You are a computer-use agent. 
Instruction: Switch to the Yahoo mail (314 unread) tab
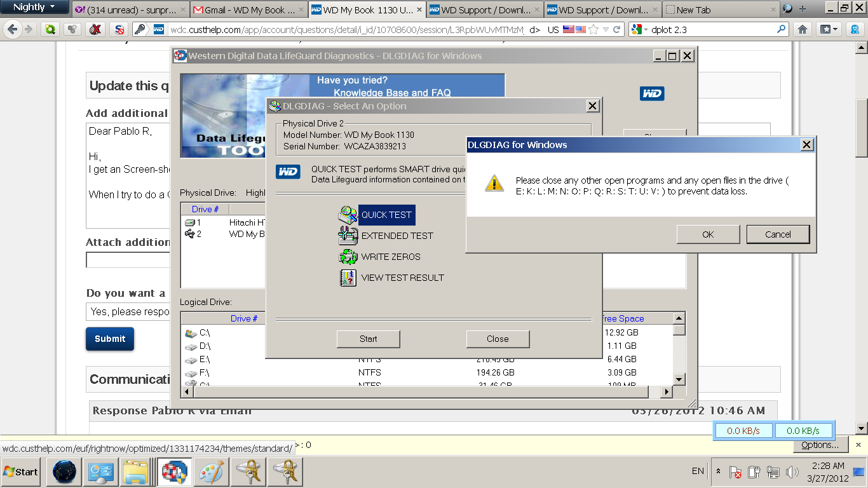coord(131,10)
